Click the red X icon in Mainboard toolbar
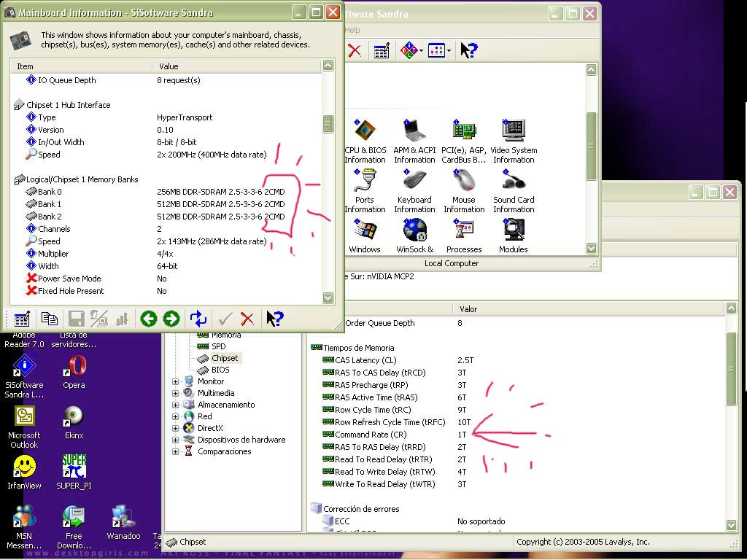Viewport: 747px width, 560px height. click(x=247, y=319)
